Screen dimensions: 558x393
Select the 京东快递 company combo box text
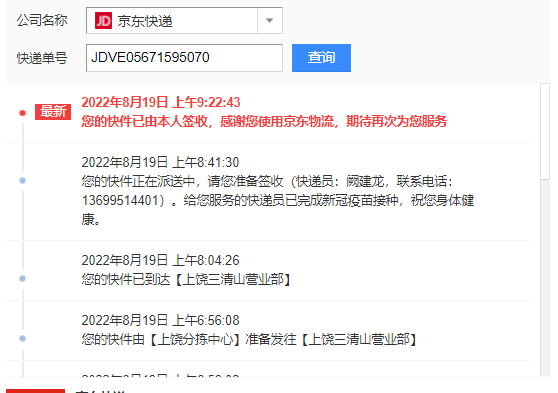click(145, 21)
